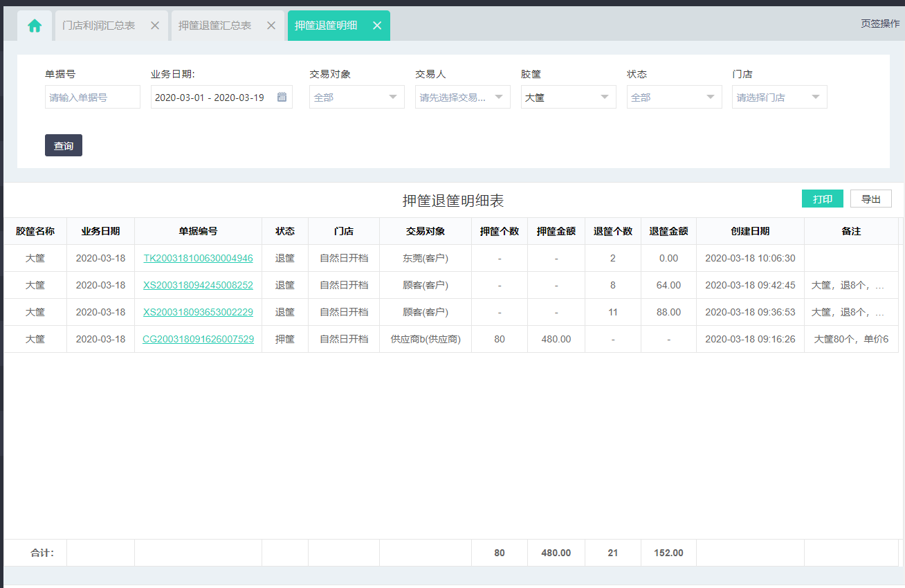The height and width of the screenshot is (588, 905).
Task: Open the 业务日期 date range field
Action: [221, 98]
